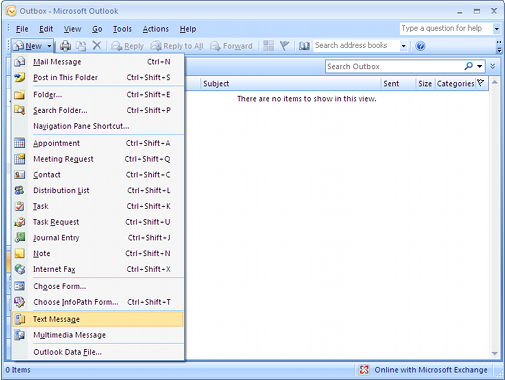Open the Help menu

point(188,29)
